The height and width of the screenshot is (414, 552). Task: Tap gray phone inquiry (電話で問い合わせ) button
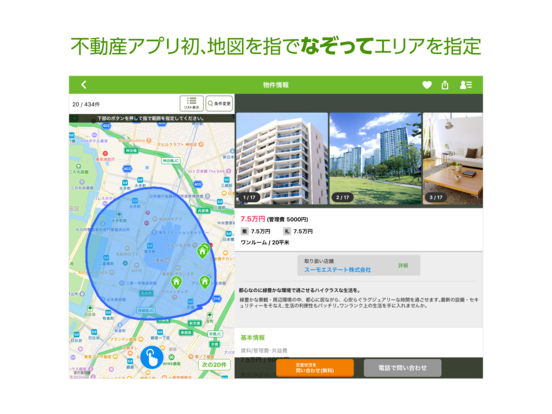(402, 368)
